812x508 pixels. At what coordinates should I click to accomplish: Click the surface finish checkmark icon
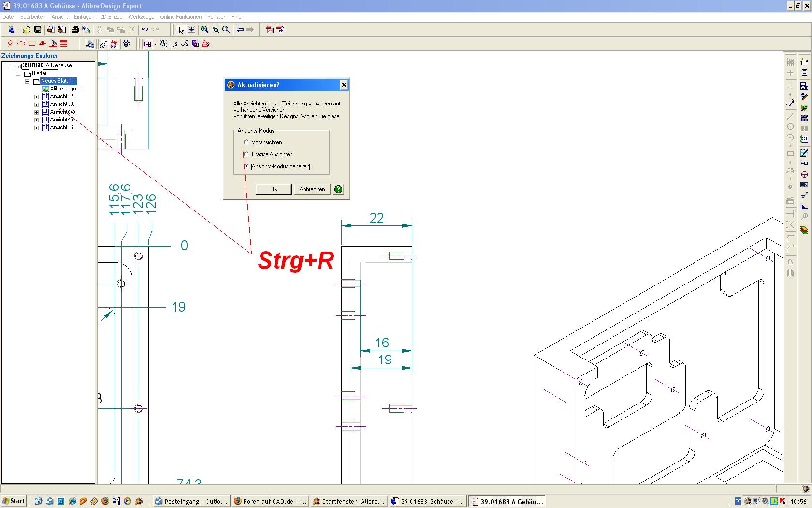coord(804,195)
